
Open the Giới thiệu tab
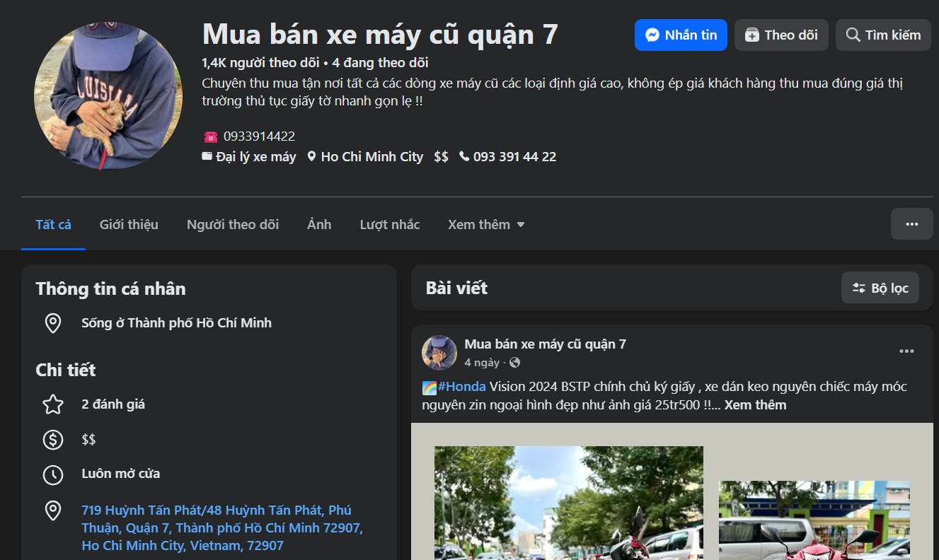[129, 224]
